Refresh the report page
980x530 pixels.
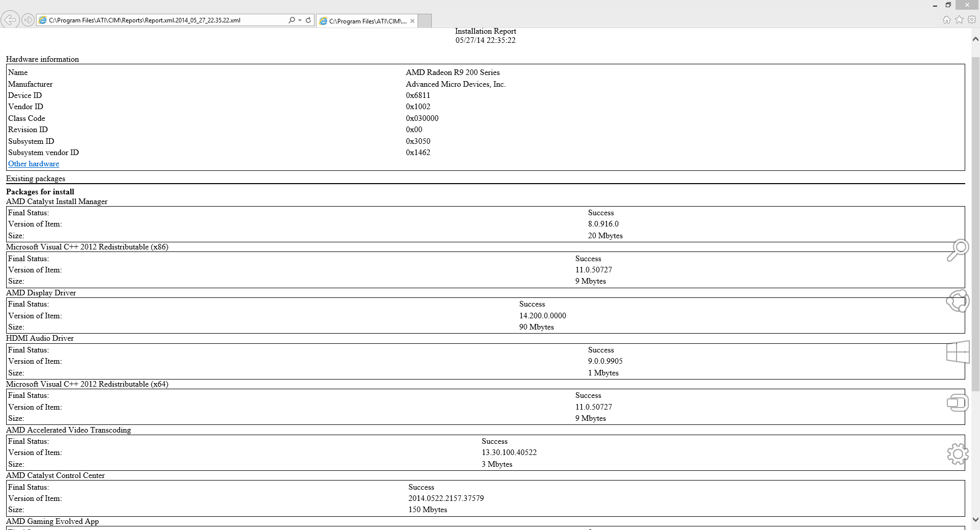click(308, 20)
